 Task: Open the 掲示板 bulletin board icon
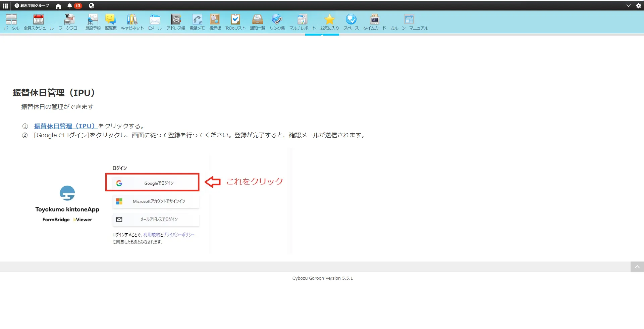coord(215,22)
